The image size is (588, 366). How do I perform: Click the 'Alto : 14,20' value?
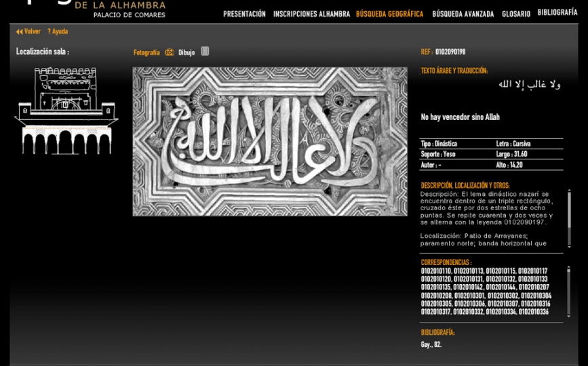tap(509, 165)
